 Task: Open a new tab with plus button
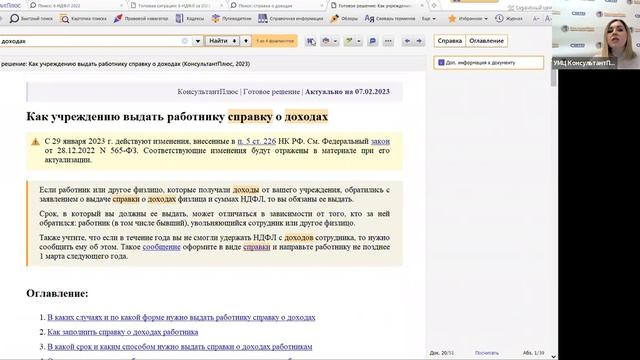(434, 6)
